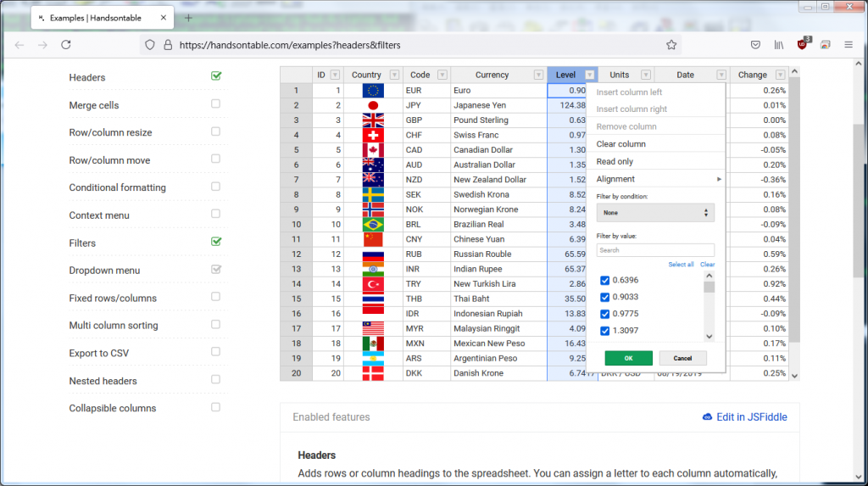The width and height of the screenshot is (868, 486).
Task: Uncheck the 0.9033 filter value
Action: click(605, 297)
